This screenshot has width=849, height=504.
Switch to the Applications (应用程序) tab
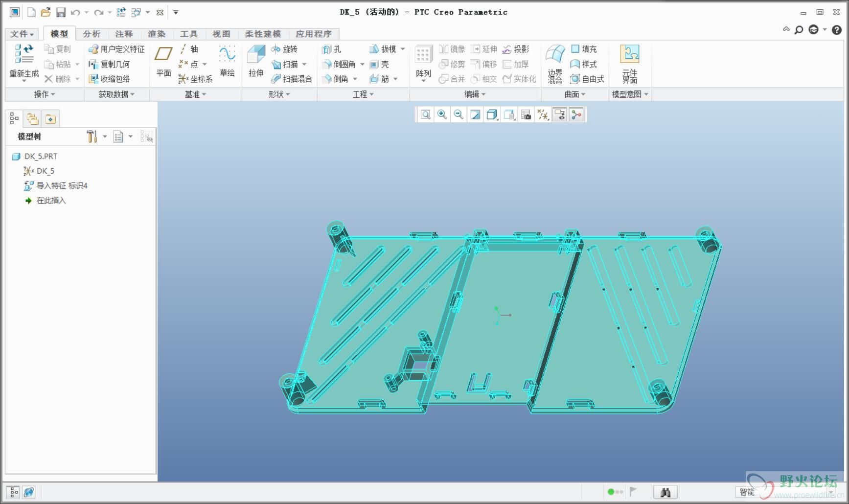pyautogui.click(x=314, y=34)
